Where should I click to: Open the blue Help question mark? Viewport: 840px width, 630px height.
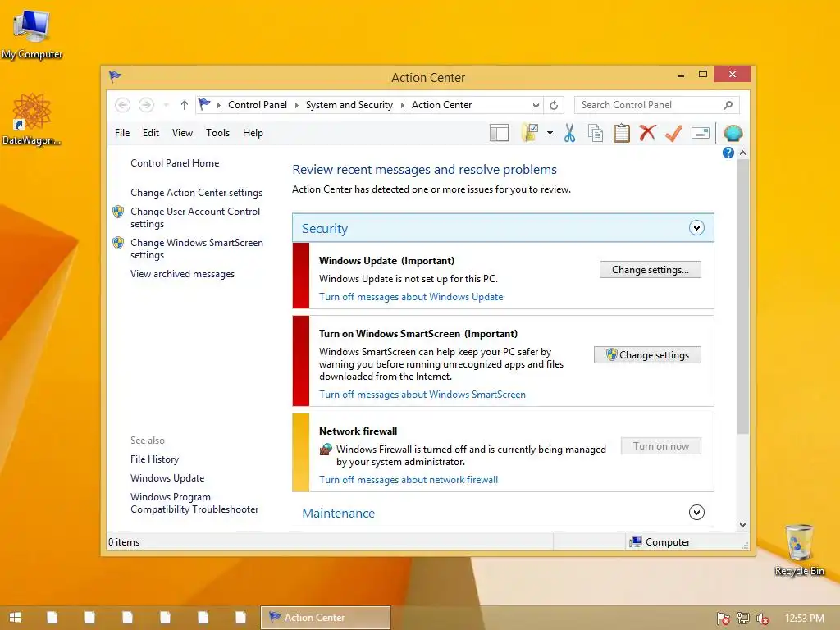pyautogui.click(x=728, y=153)
